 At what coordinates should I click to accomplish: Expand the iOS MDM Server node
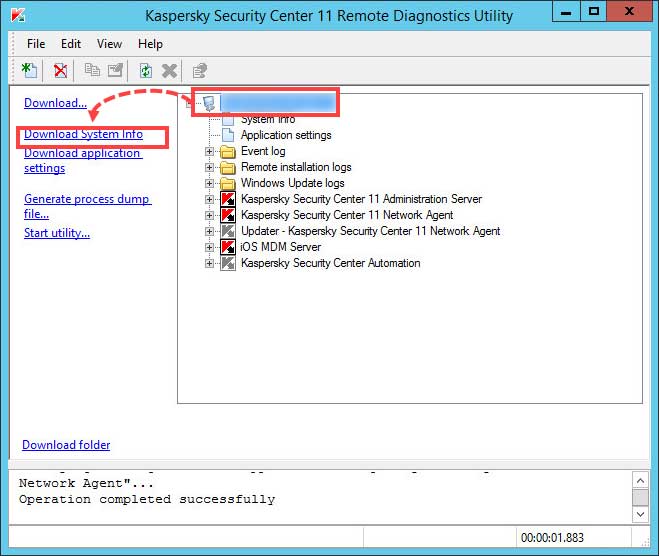point(209,247)
